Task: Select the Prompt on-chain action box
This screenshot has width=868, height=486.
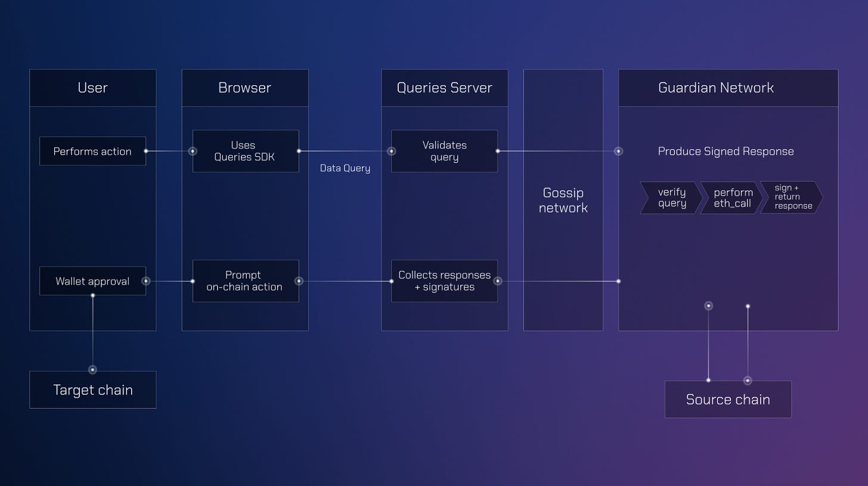Action: (246, 281)
